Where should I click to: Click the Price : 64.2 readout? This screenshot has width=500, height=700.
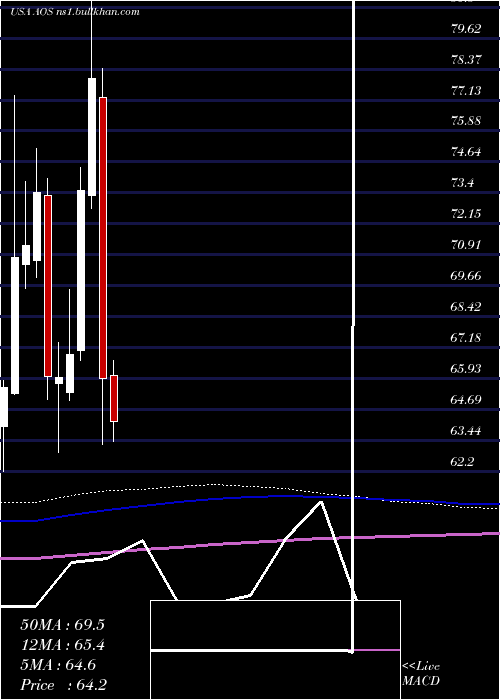tap(63, 685)
